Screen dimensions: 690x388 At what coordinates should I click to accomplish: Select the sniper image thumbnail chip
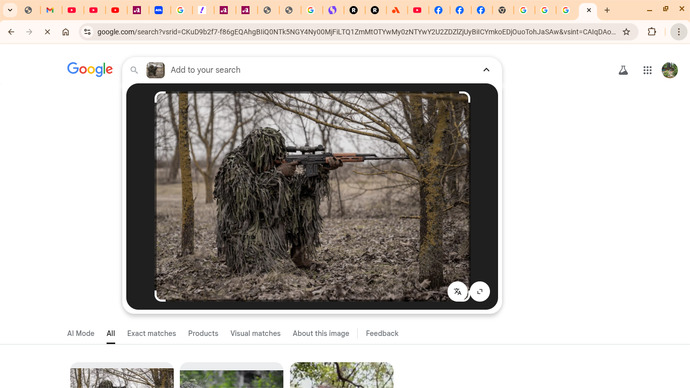coord(155,70)
